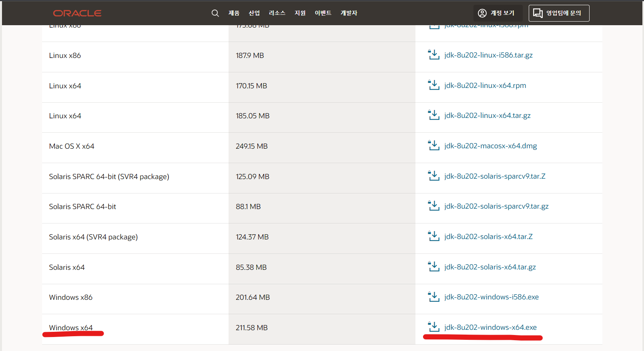This screenshot has height=351, width=644.
Task: Click download icon for jdk-8u202-linux-i586.tar.gz
Action: coord(434,55)
